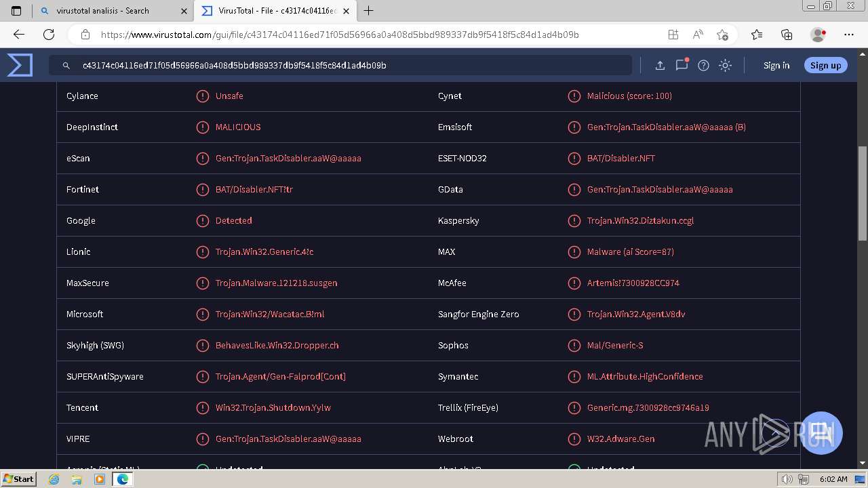Select Lionic Trojan.Win32.Generic.4!c text
This screenshot has width=868, height=488.
pyautogui.click(x=264, y=251)
